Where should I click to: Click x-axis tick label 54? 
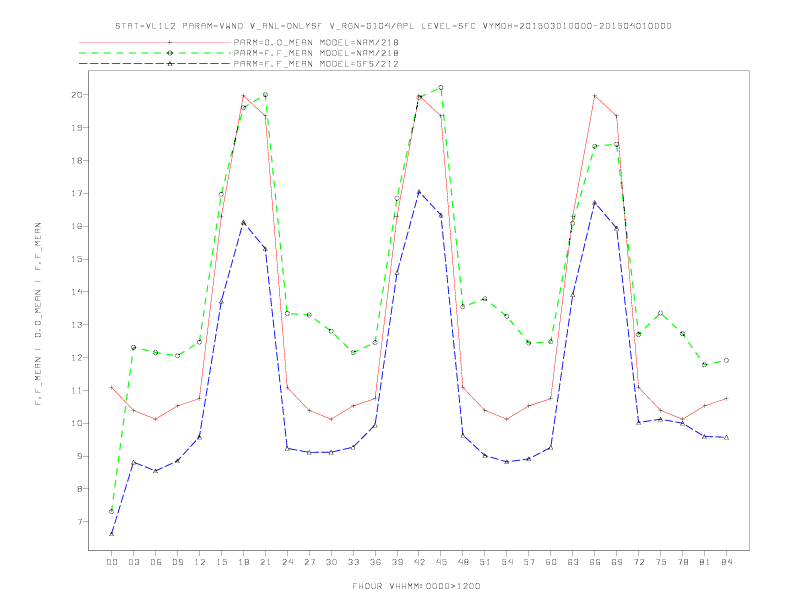click(507, 562)
